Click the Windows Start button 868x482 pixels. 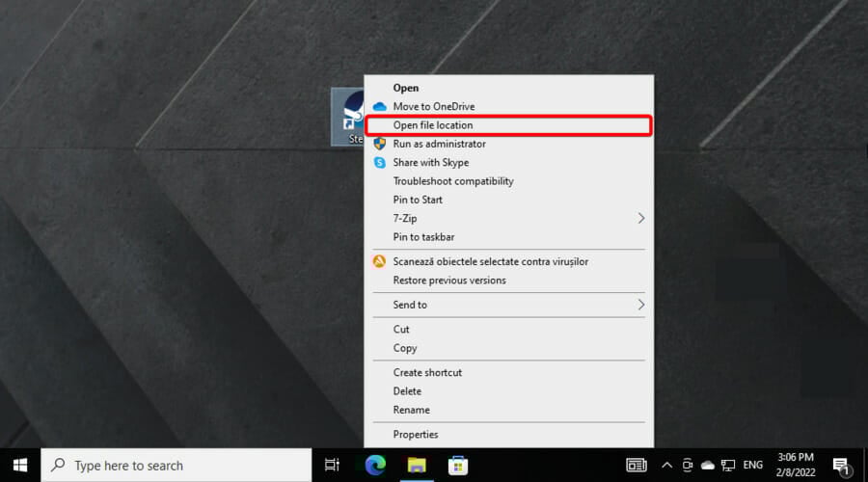[20, 465]
